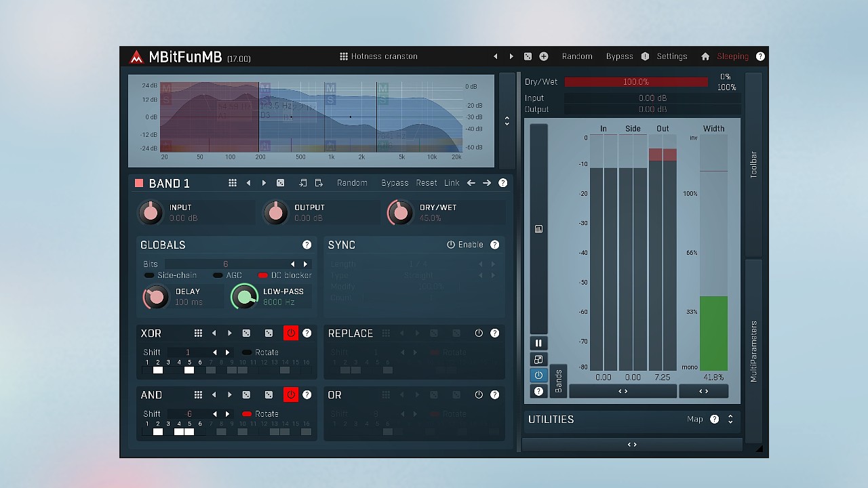Click the plus icon in top bar

click(x=544, y=56)
